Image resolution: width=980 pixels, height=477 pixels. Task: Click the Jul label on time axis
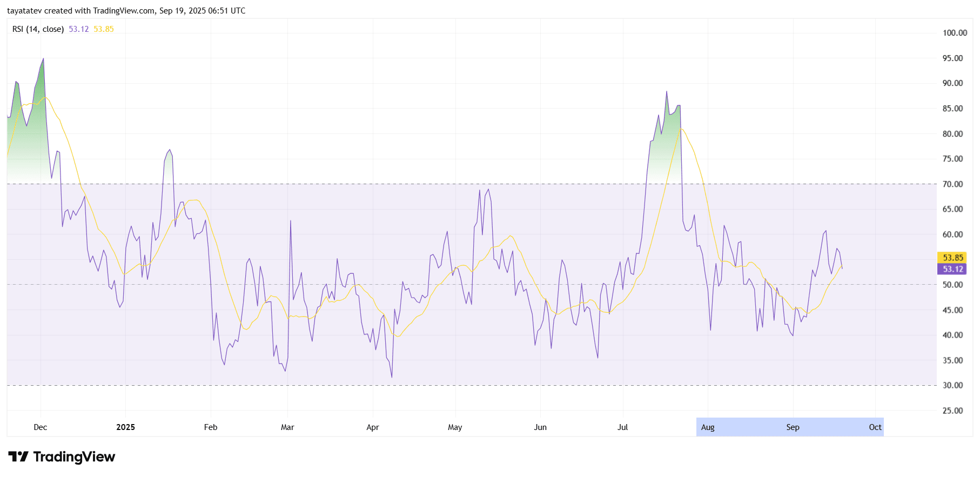[x=623, y=427]
